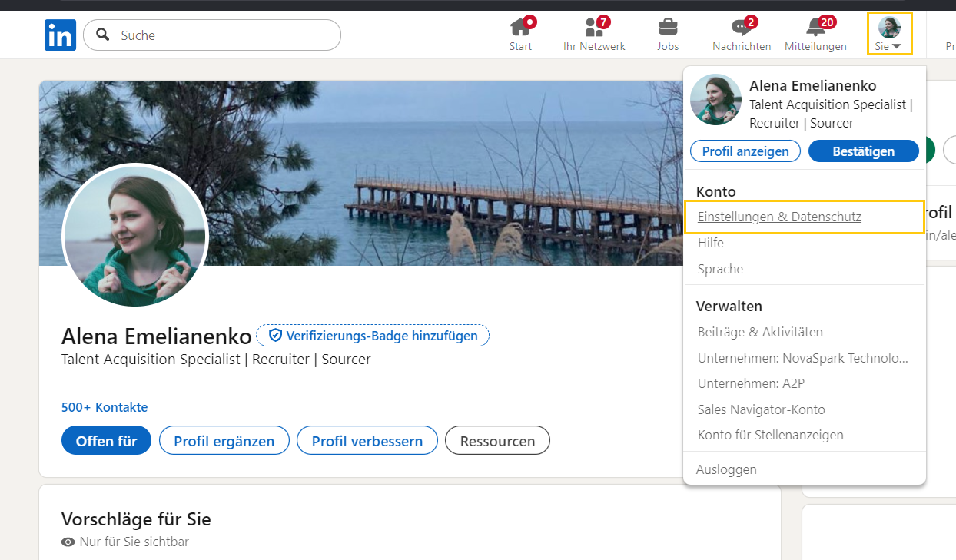Screen dimensions: 956x560
Task: Open the 500+ Kontakte link
Action: coord(105,407)
